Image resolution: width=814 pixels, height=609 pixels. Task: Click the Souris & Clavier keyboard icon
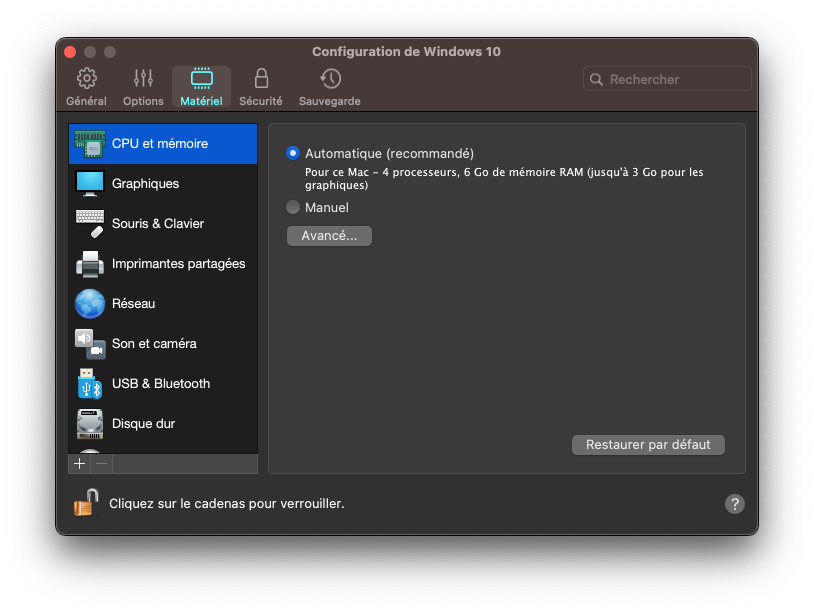tap(90, 224)
